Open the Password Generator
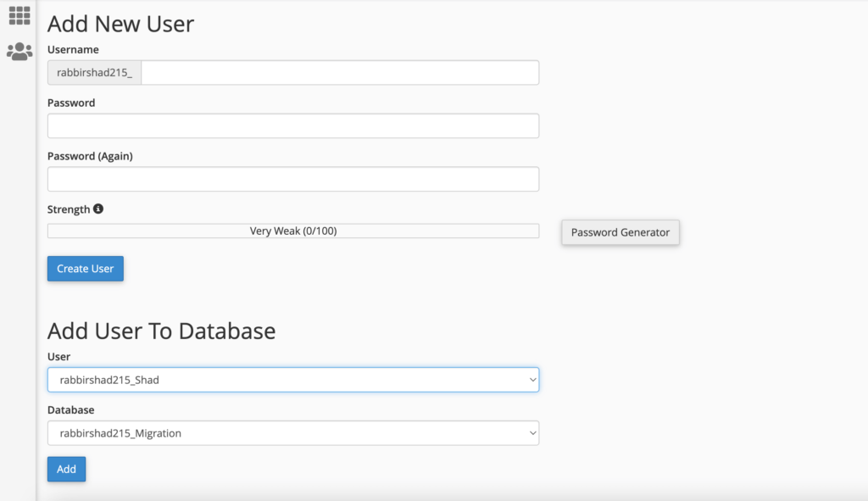 pyautogui.click(x=620, y=232)
